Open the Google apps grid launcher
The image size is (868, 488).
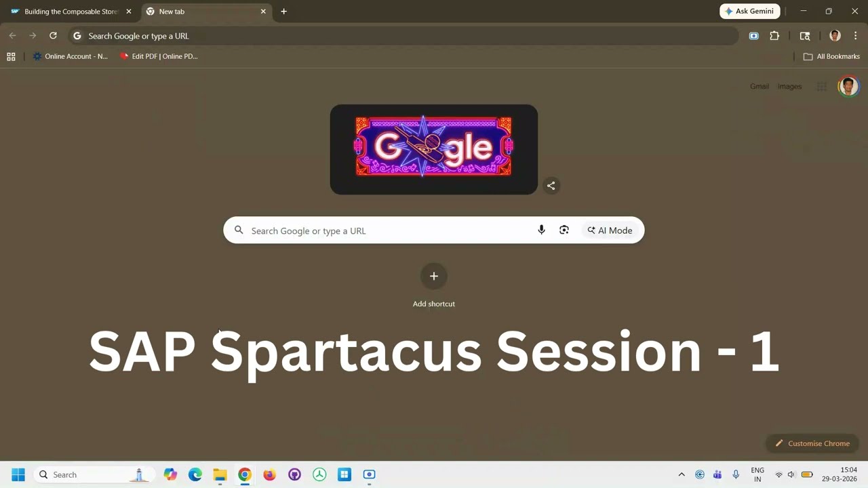pos(821,86)
